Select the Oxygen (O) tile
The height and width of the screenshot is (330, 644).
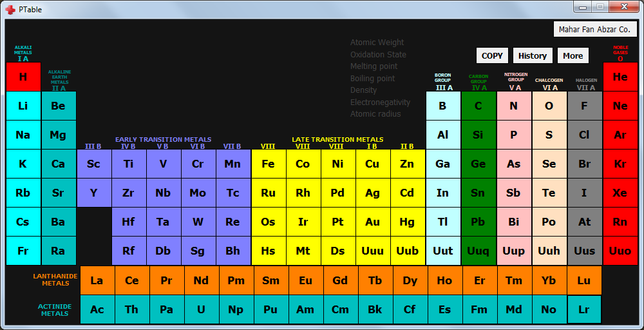pyautogui.click(x=549, y=106)
